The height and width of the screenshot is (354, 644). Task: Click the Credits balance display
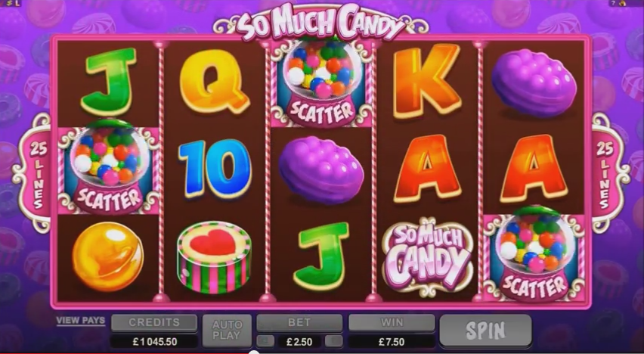154,341
